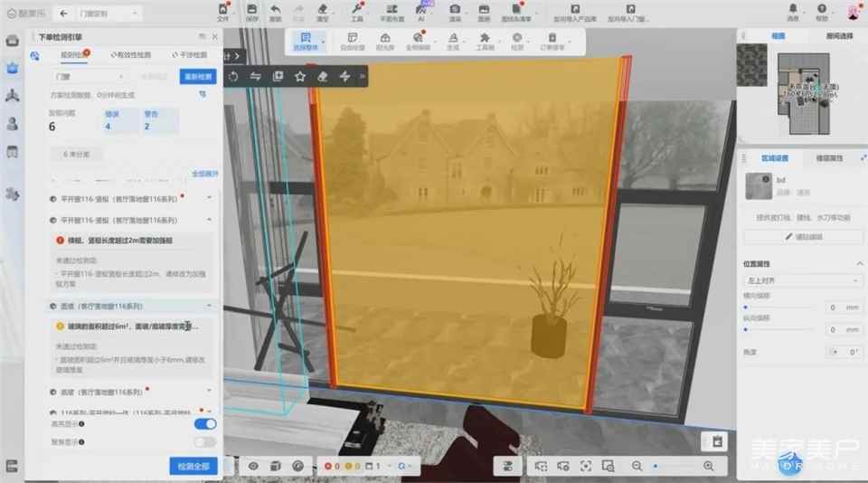Image resolution: width=868 pixels, height=483 pixels.
Task: Click the lightning bolt icon in floating toolbar
Action: point(344,77)
